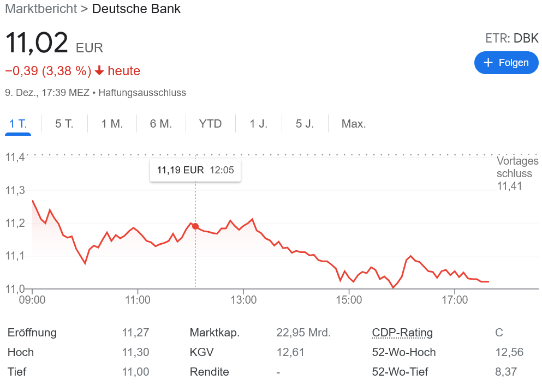This screenshot has height=392, width=542.
Task: Click the 11,19 EUR chart tooltip
Action: (195, 171)
